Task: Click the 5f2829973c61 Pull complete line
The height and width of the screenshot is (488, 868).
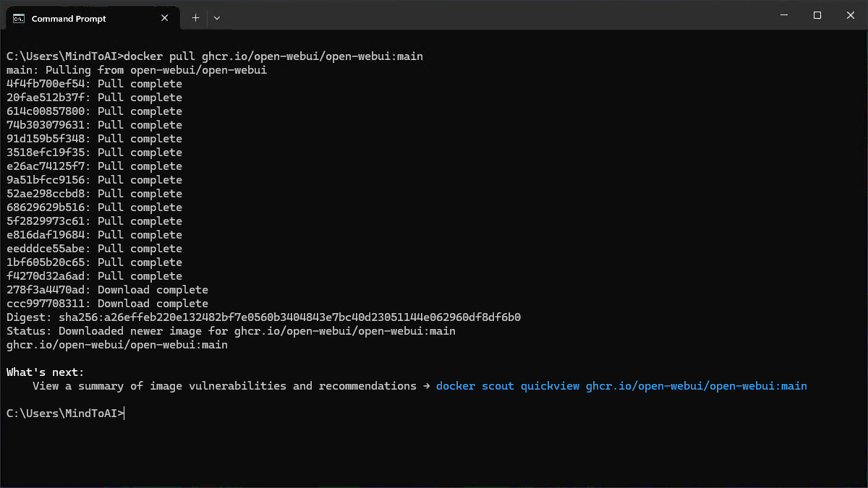Action: point(94,221)
